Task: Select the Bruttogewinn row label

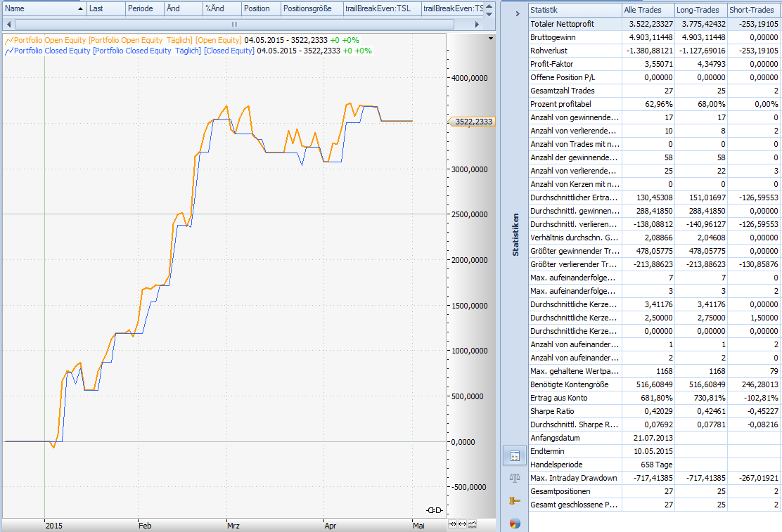Action: coord(553,37)
